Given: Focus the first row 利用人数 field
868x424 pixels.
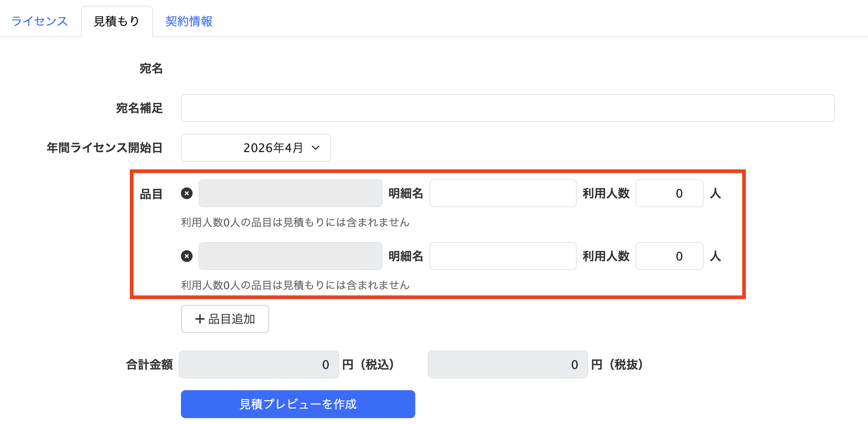Looking at the screenshot, I should tap(669, 193).
